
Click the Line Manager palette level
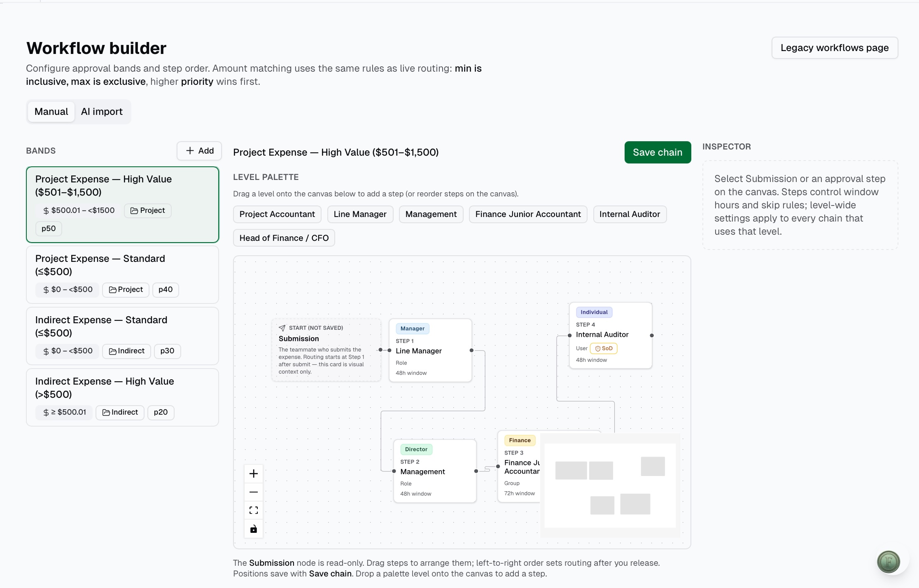360,214
